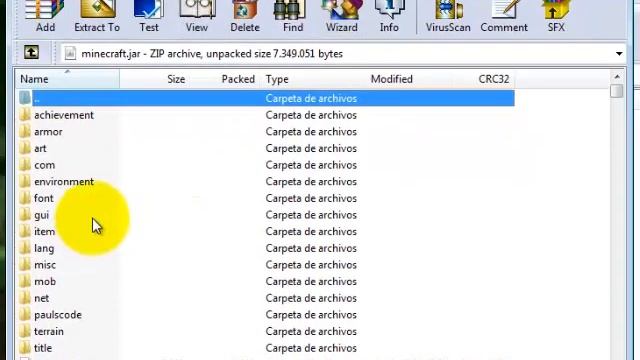The width and height of the screenshot is (640, 360).
Task: Click the com folder icon
Action: coord(25,165)
